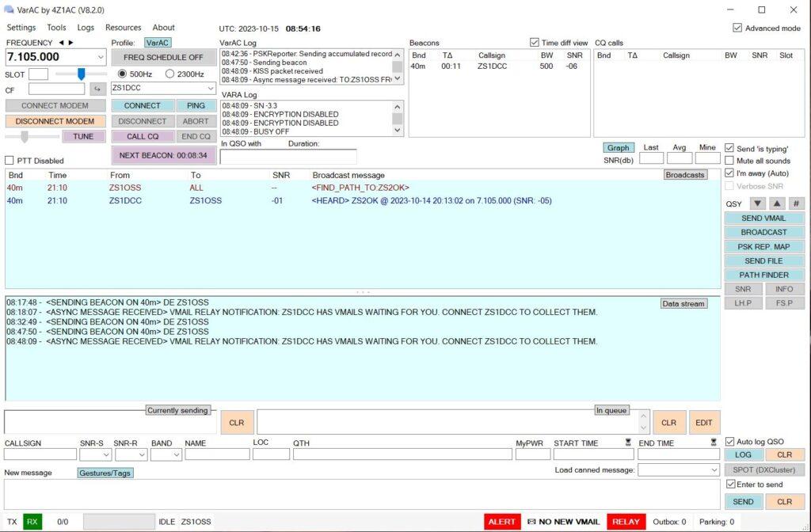Viewport: 811px width, 532px height.
Task: Expand the frequency 7.105.000 dropdown
Action: pyautogui.click(x=100, y=57)
